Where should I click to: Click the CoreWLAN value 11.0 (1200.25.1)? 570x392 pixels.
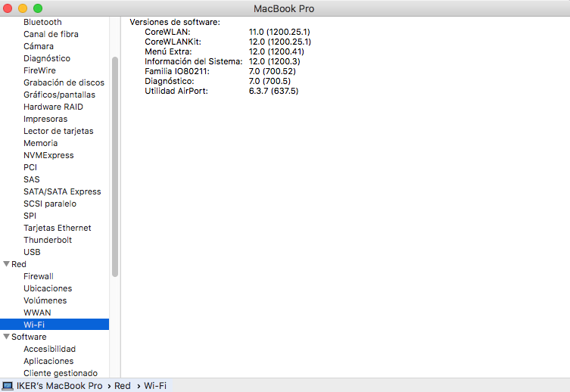pos(279,32)
